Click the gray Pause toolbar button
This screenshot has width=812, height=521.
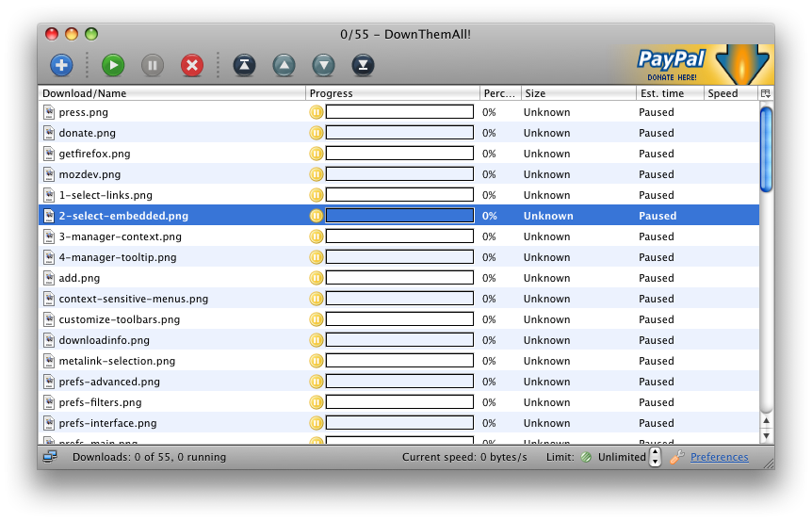point(153,65)
